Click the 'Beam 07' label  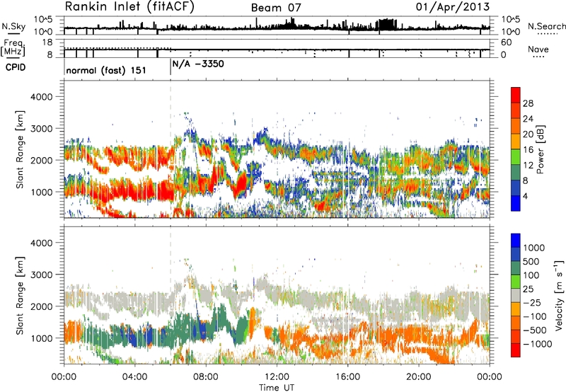pos(276,8)
